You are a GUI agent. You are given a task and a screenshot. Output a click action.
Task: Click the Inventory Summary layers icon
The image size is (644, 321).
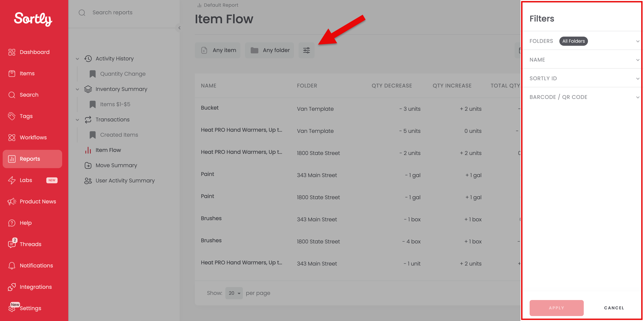pyautogui.click(x=88, y=89)
